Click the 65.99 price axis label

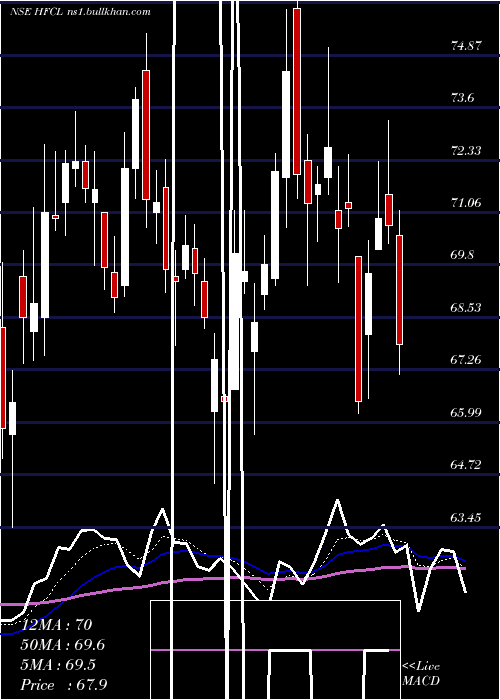(467, 412)
